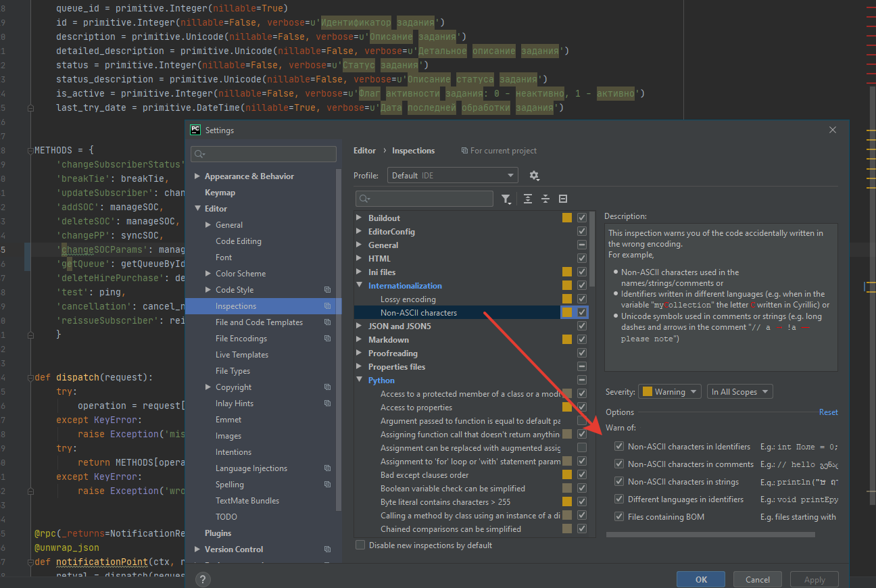Click project-level icon beside Inlay Hints

[x=327, y=403]
